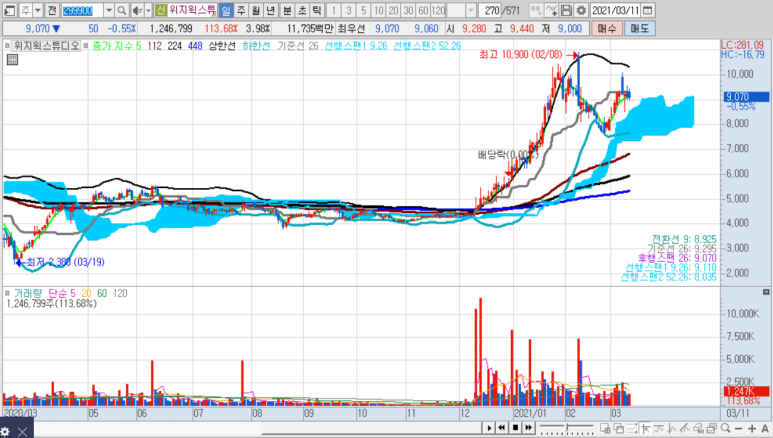Open stock search magnifier icon
773x438 pixels.
pos(122,10)
